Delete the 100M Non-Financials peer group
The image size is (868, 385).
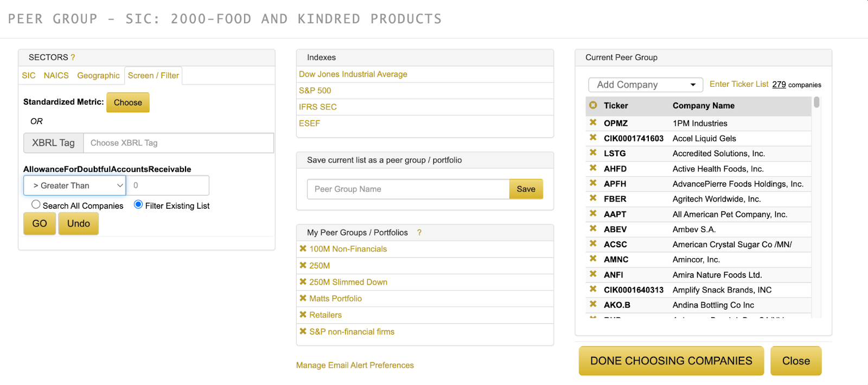(x=303, y=248)
